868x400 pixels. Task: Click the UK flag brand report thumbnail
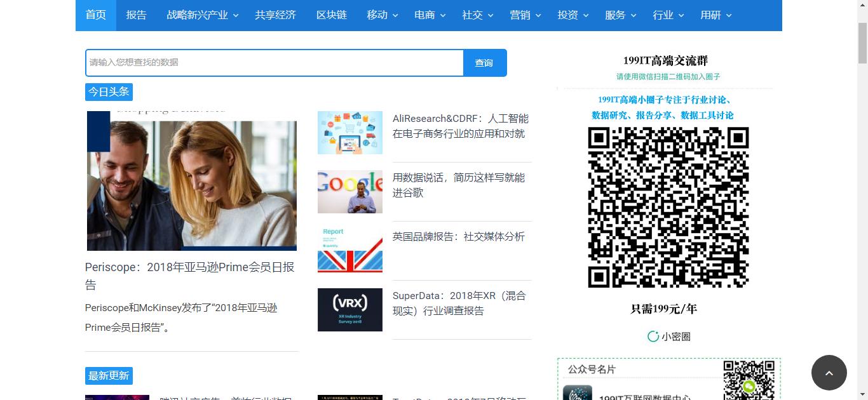pyautogui.click(x=349, y=250)
